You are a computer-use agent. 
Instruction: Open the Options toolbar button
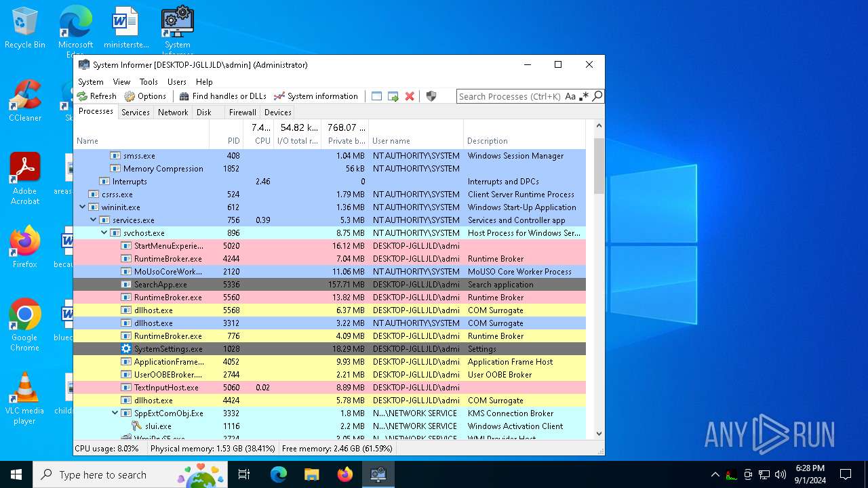145,96
